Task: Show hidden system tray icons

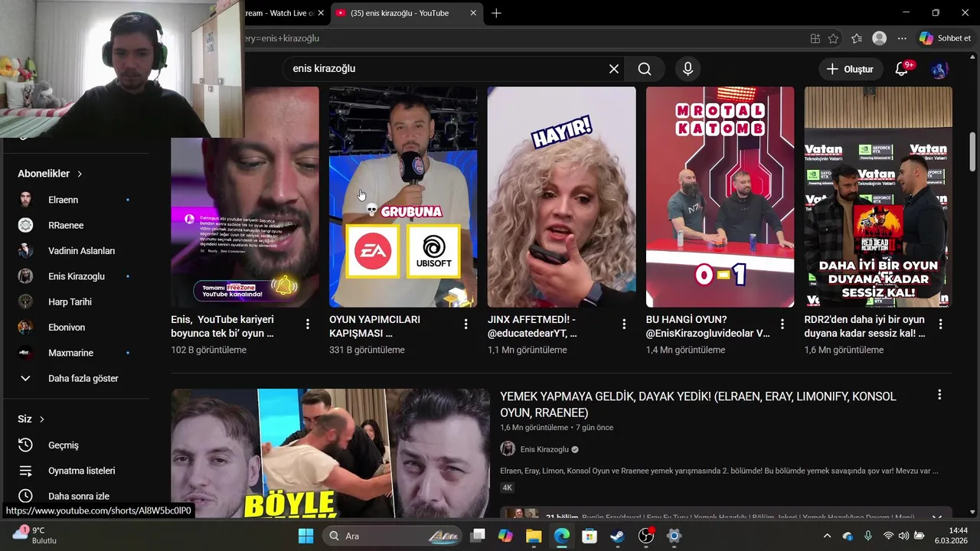Action: (827, 536)
